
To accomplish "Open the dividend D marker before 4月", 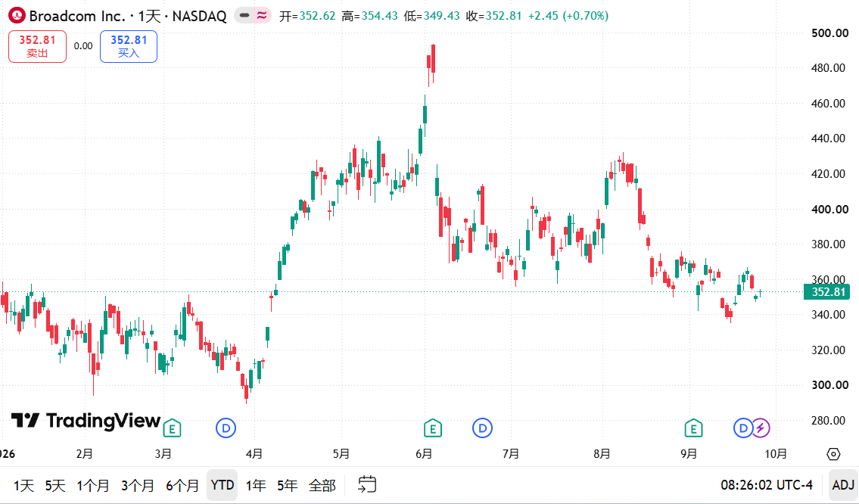I will point(226,428).
